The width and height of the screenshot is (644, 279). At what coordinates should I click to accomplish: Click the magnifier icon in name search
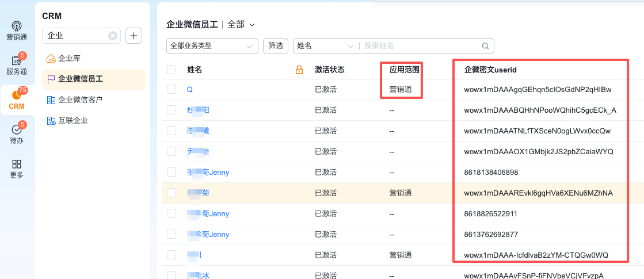pos(485,46)
